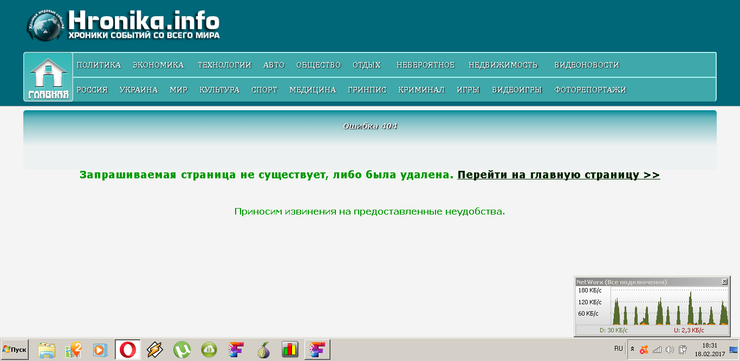The width and height of the screenshot is (740, 361).
Task: Open the Пуск start menu
Action: 15,350
